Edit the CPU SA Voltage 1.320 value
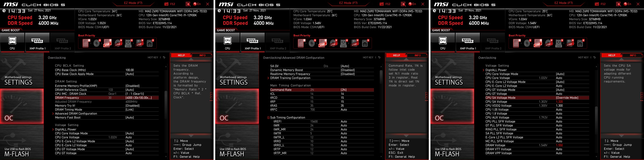The height and width of the screenshot is (160, 644). [x=559, y=102]
